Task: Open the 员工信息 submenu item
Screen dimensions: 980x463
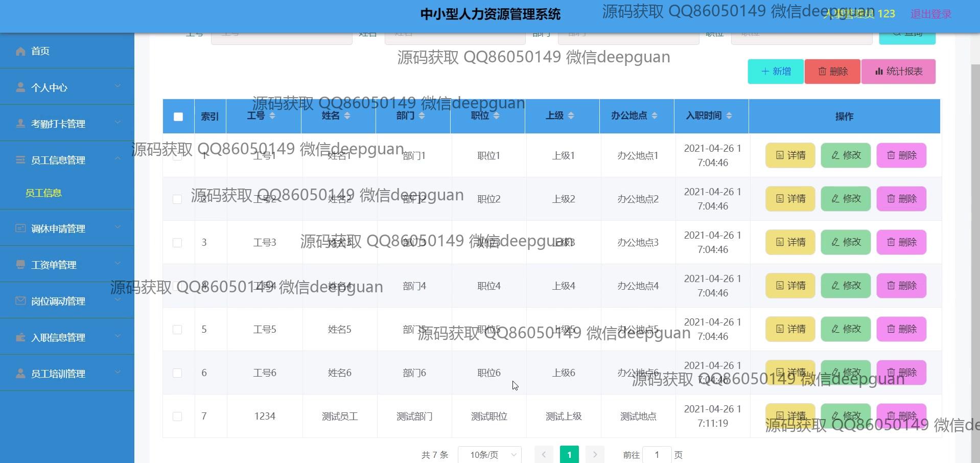Action: (43, 193)
